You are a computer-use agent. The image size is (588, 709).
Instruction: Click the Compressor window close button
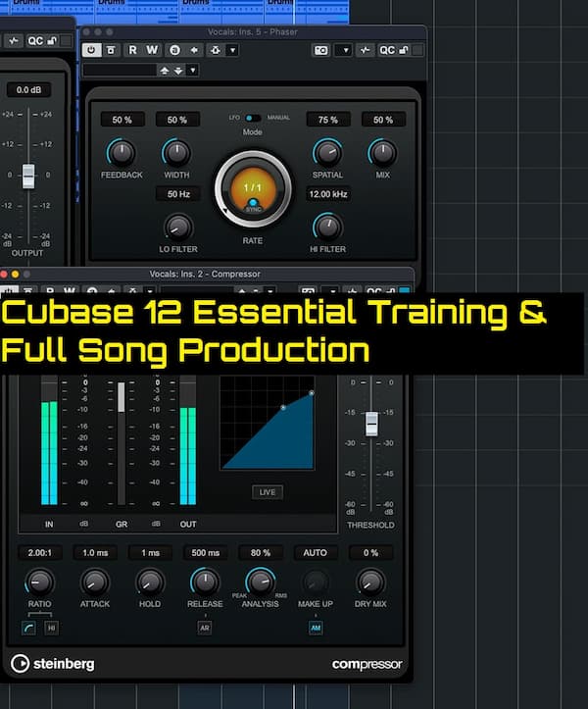click(4, 274)
